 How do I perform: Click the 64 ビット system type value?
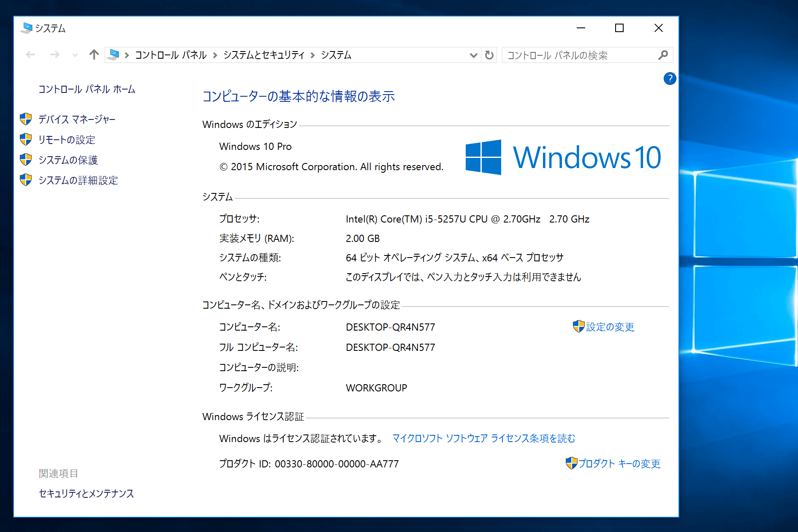(x=455, y=258)
